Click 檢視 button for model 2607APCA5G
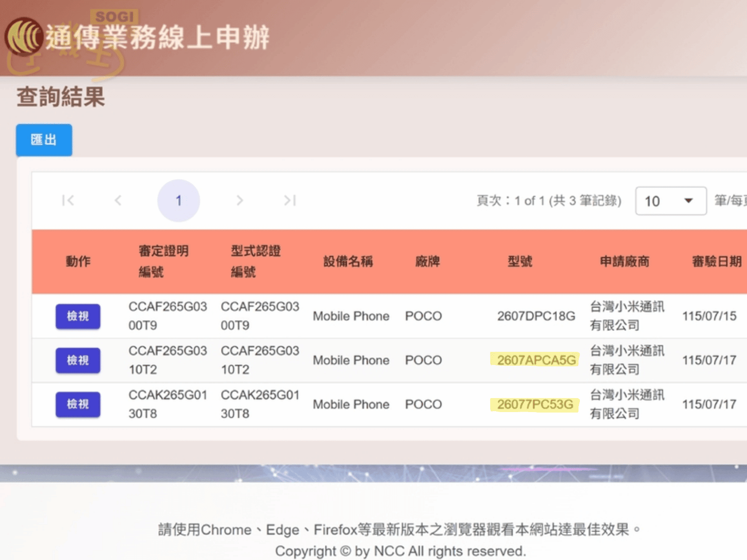The image size is (747, 560). click(78, 360)
